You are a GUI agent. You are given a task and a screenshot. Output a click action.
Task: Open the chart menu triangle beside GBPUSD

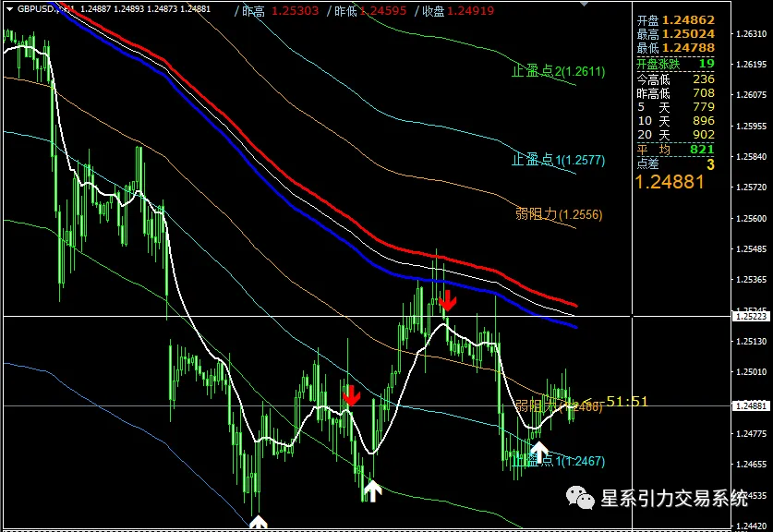[9, 9]
